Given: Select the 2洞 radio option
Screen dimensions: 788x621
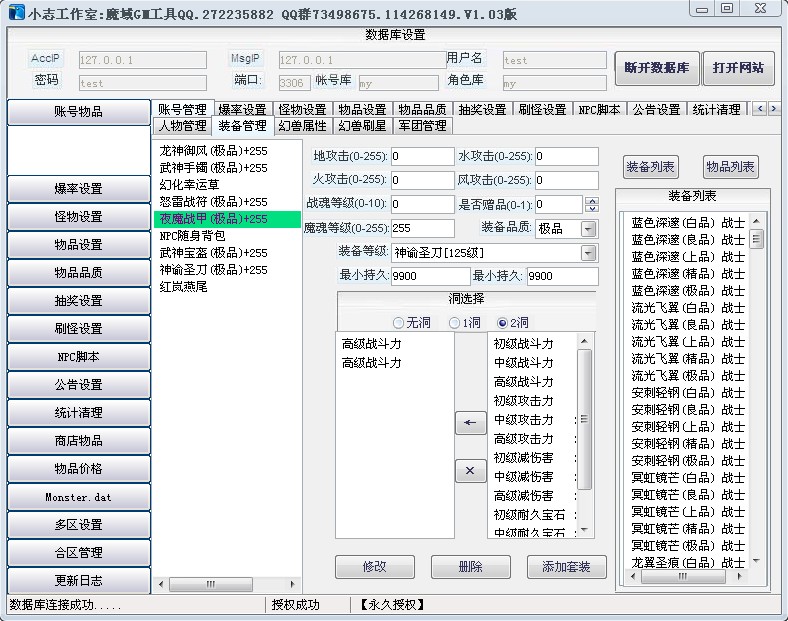Looking at the screenshot, I should point(502,323).
